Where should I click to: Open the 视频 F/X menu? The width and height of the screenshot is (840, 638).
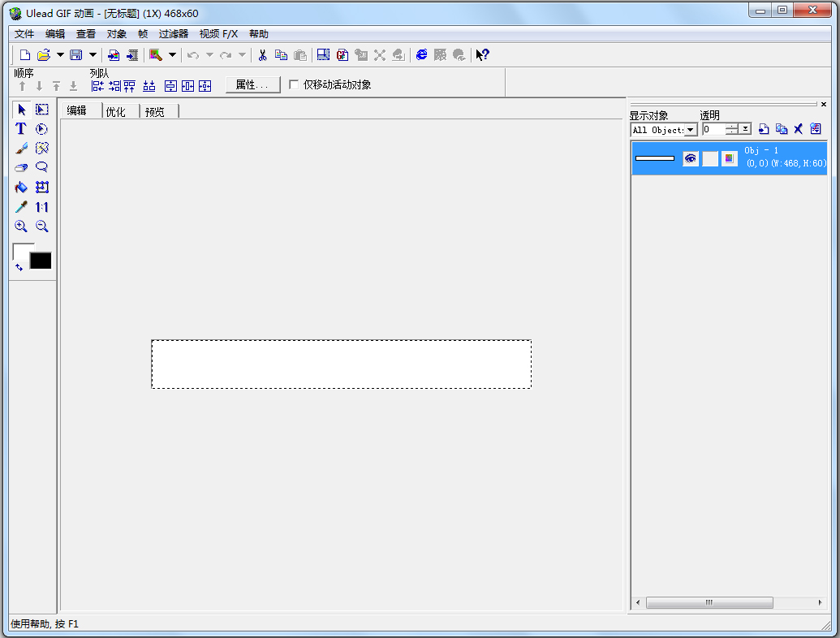tap(218, 34)
